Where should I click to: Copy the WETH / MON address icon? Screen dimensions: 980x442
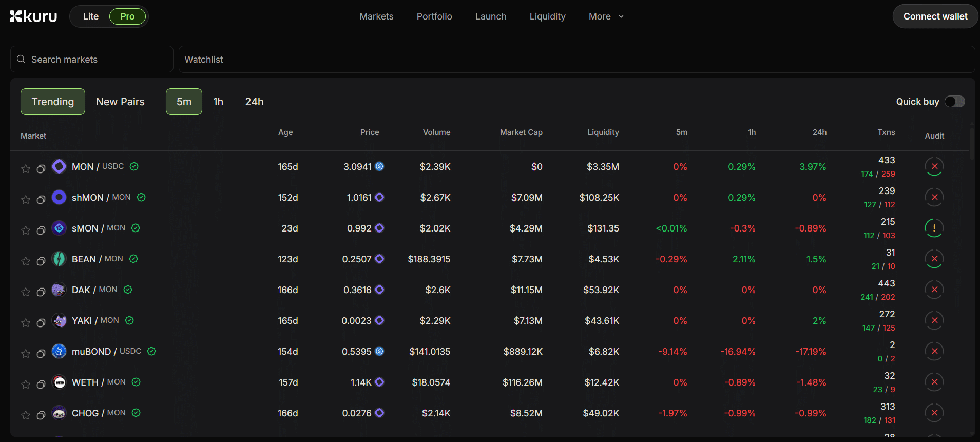point(41,385)
